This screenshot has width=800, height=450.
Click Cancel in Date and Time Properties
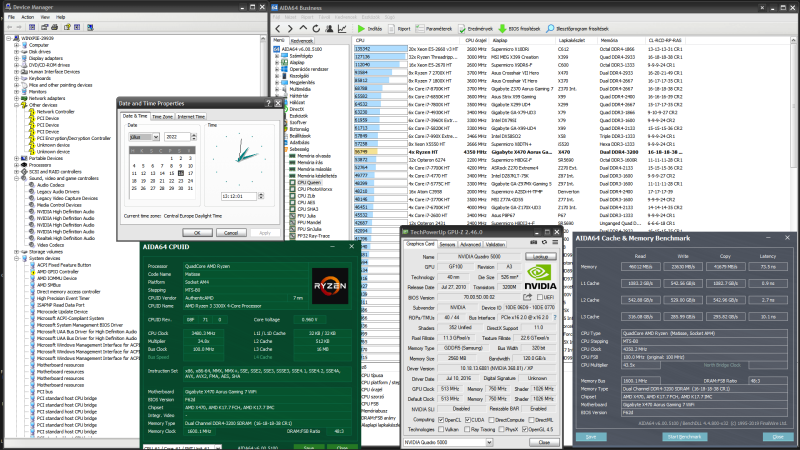[x=231, y=233]
